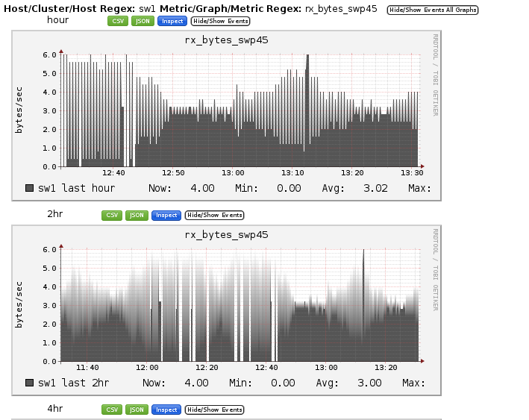The height and width of the screenshot is (420, 529).
Task: Toggle Hide/Show Events for hour graph
Action: pyautogui.click(x=220, y=21)
